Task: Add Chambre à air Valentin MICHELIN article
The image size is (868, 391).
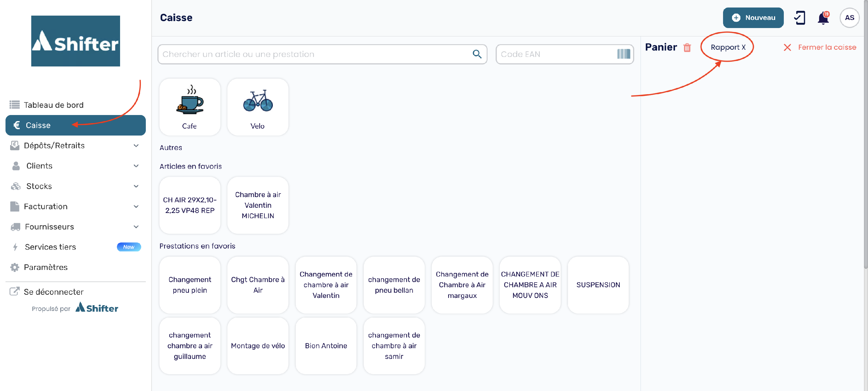Action: click(x=258, y=205)
